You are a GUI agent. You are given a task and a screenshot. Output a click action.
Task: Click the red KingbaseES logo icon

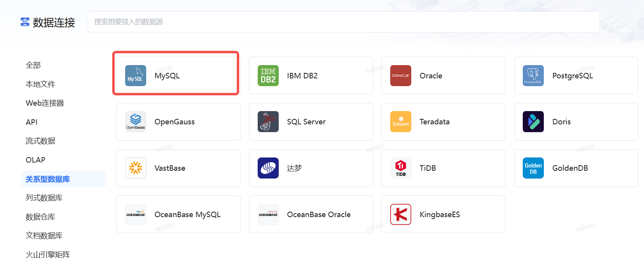tap(401, 214)
